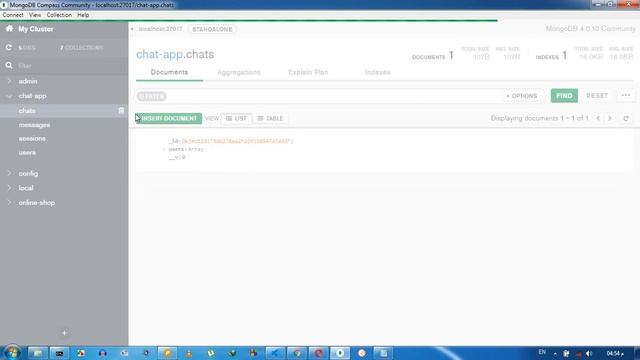Collapse the chat-app database
The height and width of the screenshot is (360, 640).
tap(9, 96)
